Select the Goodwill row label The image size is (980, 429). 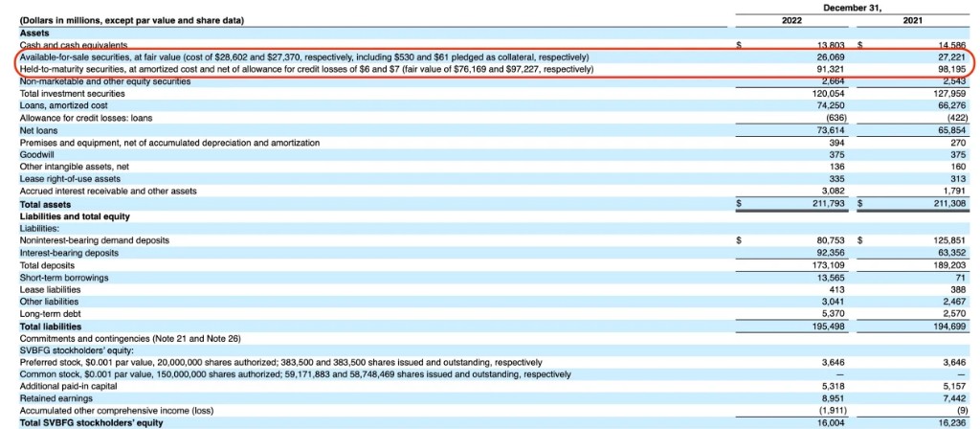tap(36, 155)
